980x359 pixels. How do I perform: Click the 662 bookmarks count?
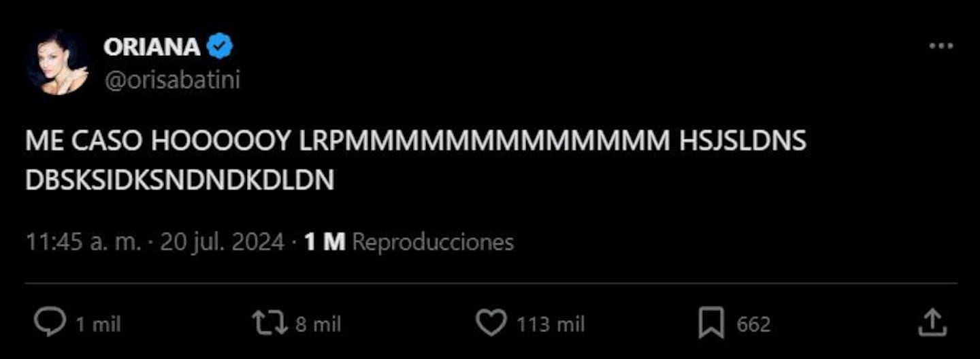pyautogui.click(x=753, y=324)
